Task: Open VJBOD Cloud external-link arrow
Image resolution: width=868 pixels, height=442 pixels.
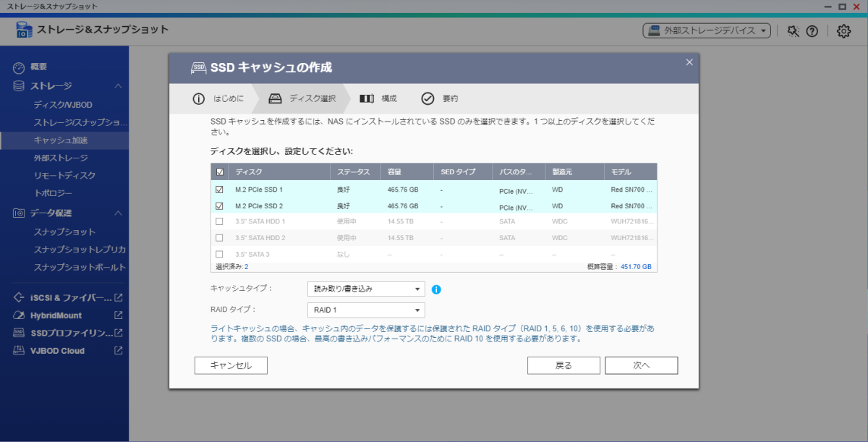Action: [x=119, y=351]
